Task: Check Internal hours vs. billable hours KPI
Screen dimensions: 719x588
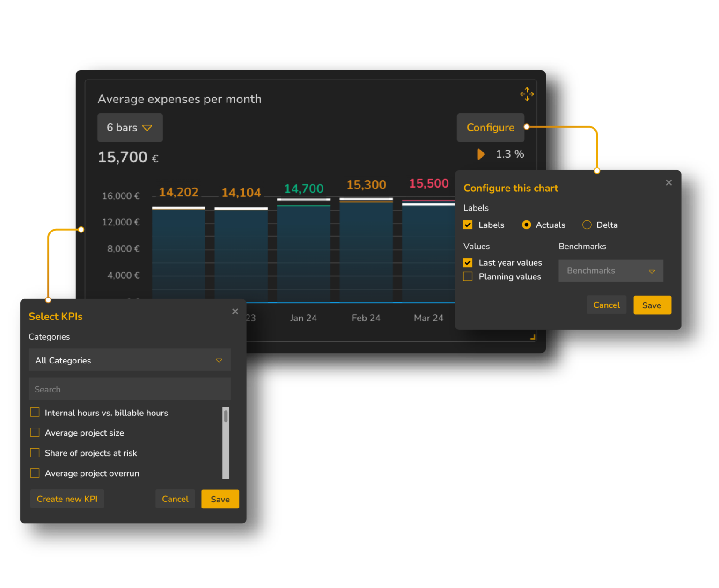Action: pos(35,412)
